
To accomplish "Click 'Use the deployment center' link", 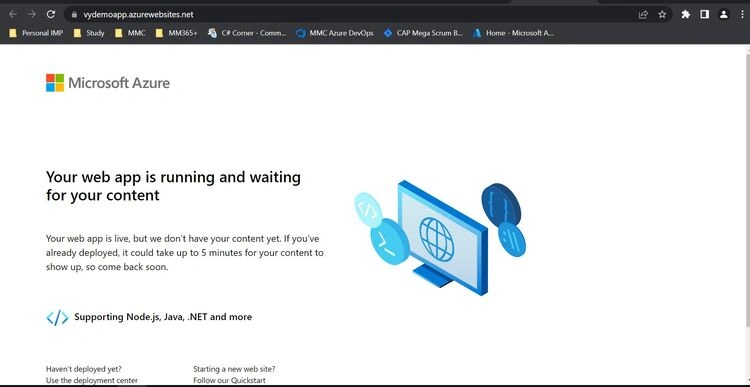I will click(92, 380).
